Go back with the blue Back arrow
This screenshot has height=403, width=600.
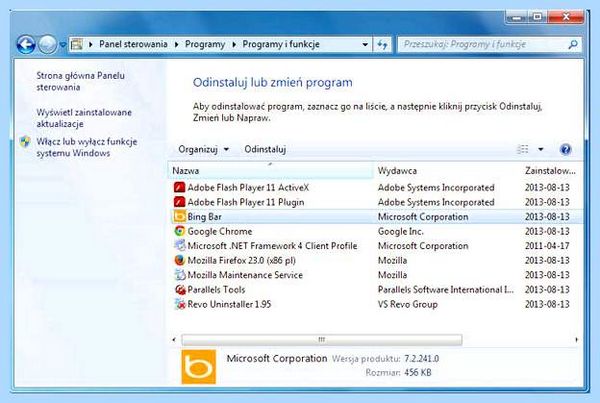26,44
